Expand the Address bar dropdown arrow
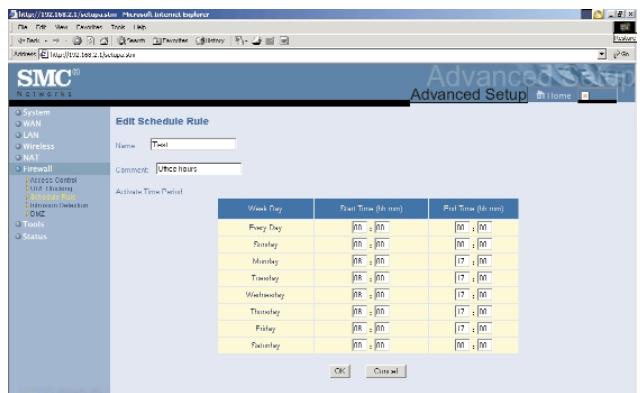Viewport: 640px width, 393px height. coord(602,54)
